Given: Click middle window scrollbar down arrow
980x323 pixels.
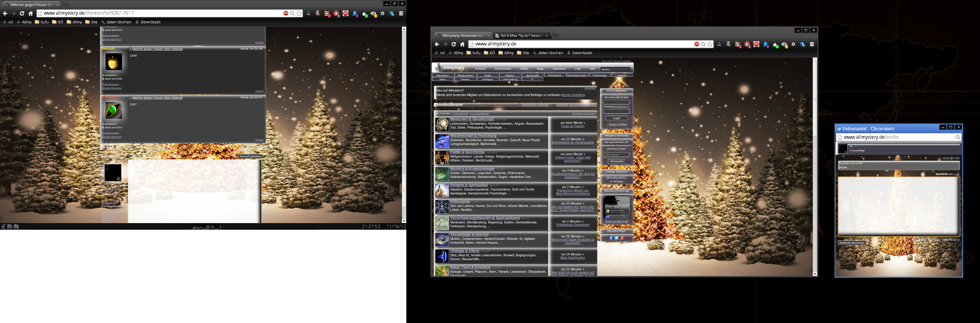Looking at the screenshot, I should [815, 274].
